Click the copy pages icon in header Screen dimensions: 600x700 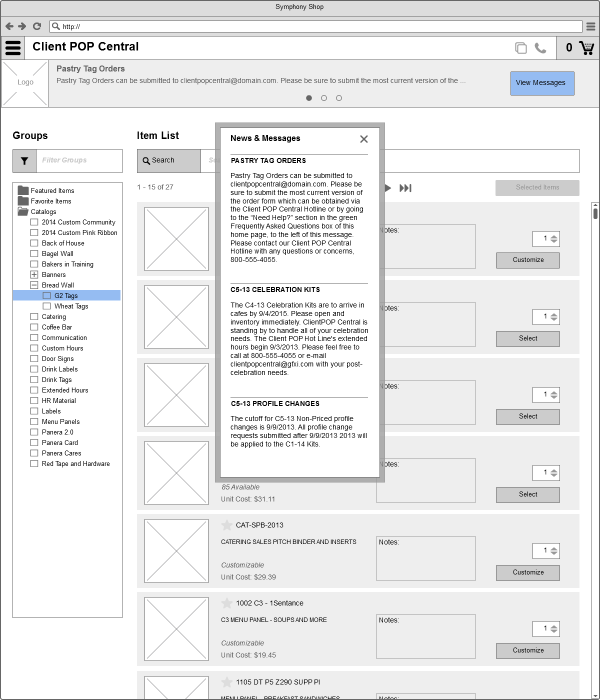tap(521, 48)
